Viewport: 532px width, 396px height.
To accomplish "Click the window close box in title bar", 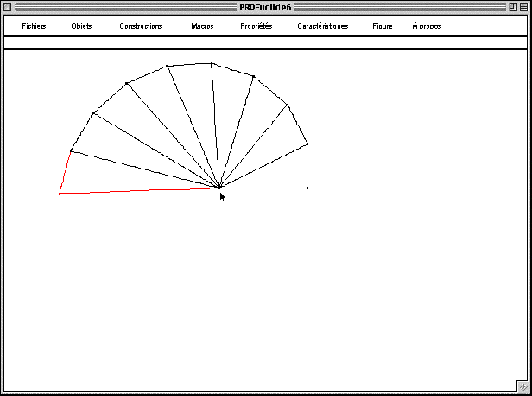I will [8, 7].
